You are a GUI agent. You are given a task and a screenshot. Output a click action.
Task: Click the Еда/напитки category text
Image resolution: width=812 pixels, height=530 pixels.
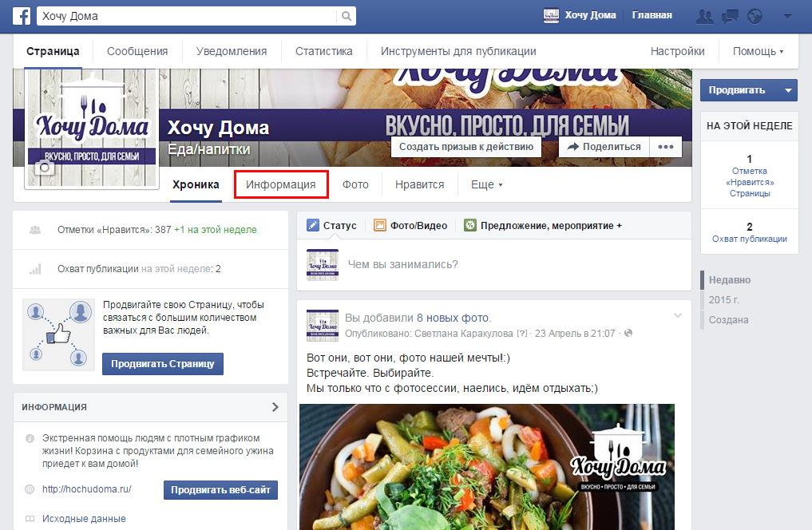click(x=208, y=149)
